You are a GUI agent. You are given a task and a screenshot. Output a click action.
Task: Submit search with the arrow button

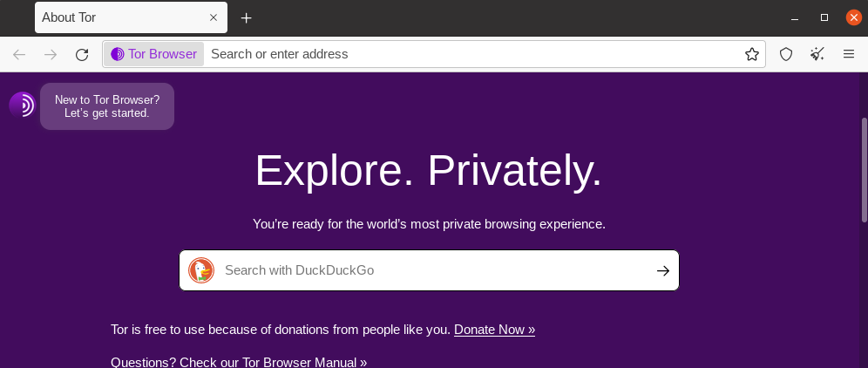(663, 270)
